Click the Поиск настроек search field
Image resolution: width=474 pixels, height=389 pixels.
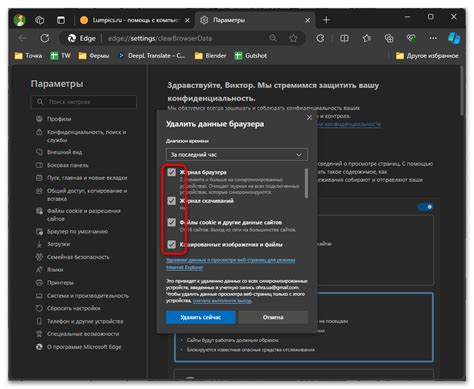[x=83, y=102]
